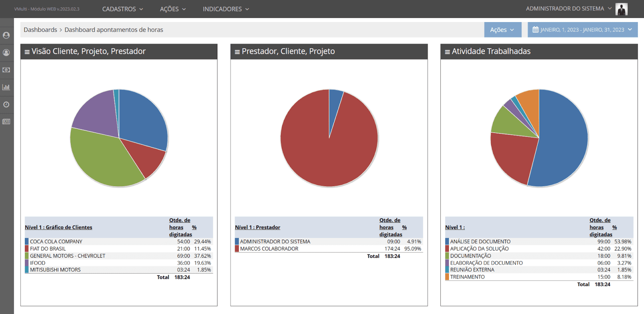Open the INDICADORES dropdown menu
Viewport: 644px width, 314px height.
[x=225, y=9]
